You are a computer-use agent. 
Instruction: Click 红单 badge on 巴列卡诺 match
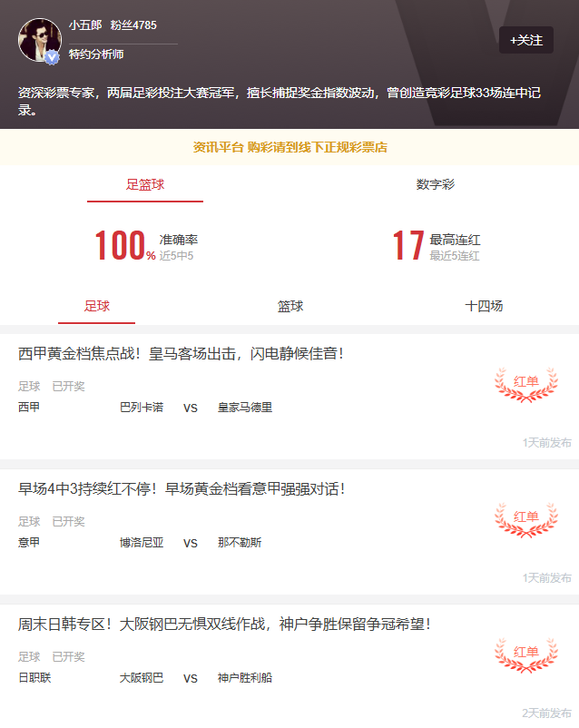click(x=526, y=384)
